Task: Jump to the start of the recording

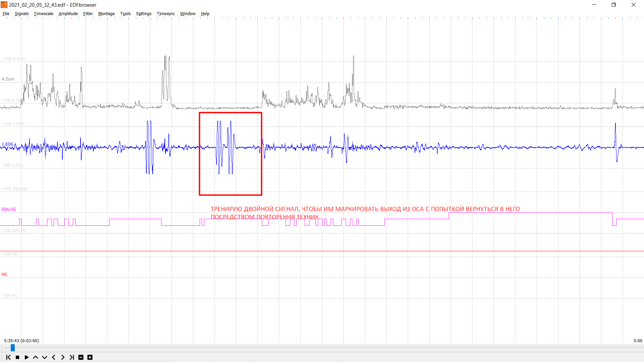Action: pyautogui.click(x=8, y=357)
